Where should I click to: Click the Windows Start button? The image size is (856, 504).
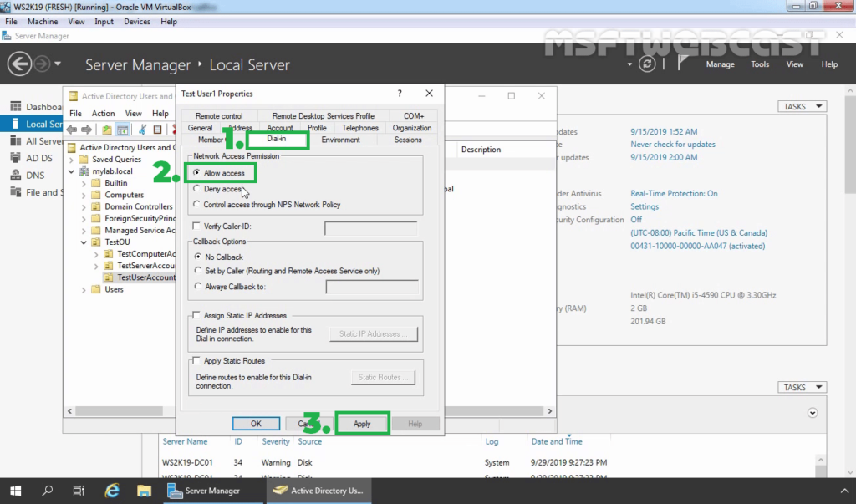(15, 491)
